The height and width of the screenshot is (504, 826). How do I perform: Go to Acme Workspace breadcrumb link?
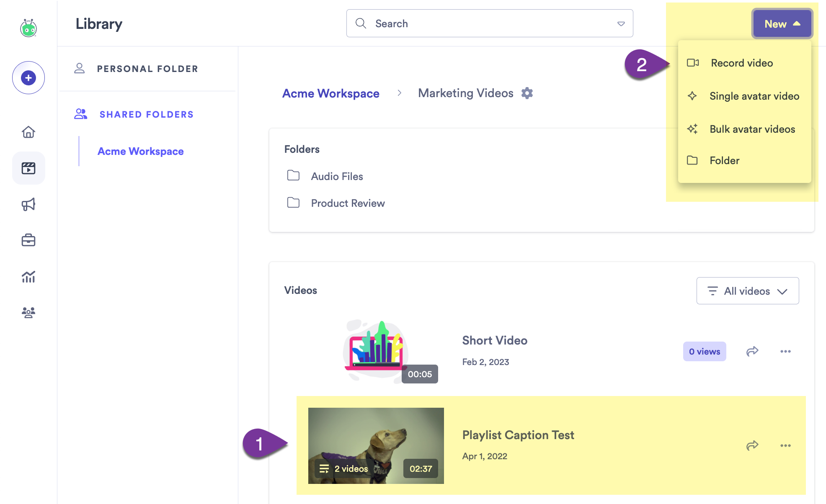tap(330, 93)
